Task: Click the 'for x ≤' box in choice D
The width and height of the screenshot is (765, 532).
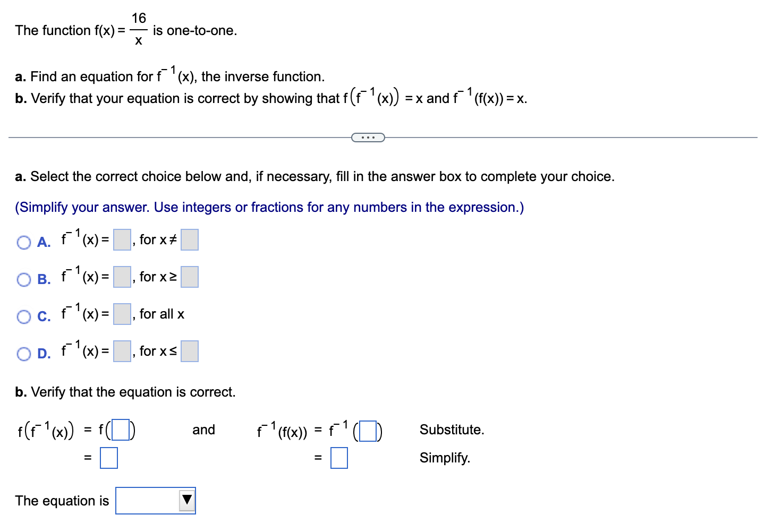Action: [x=189, y=351]
